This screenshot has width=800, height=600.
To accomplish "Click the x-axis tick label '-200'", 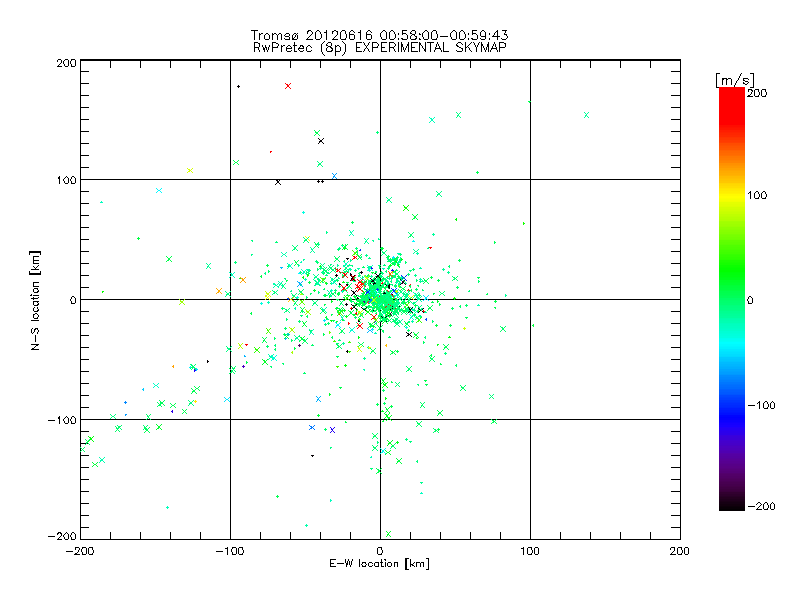I will (80, 551).
